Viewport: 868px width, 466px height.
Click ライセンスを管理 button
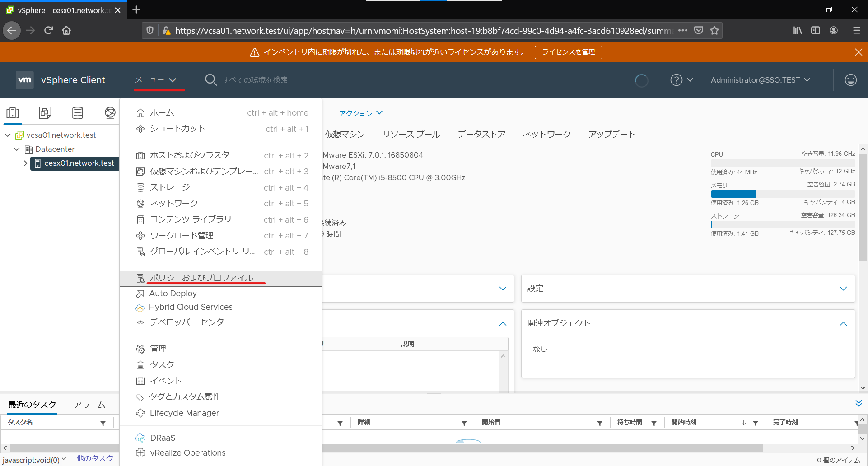click(569, 52)
